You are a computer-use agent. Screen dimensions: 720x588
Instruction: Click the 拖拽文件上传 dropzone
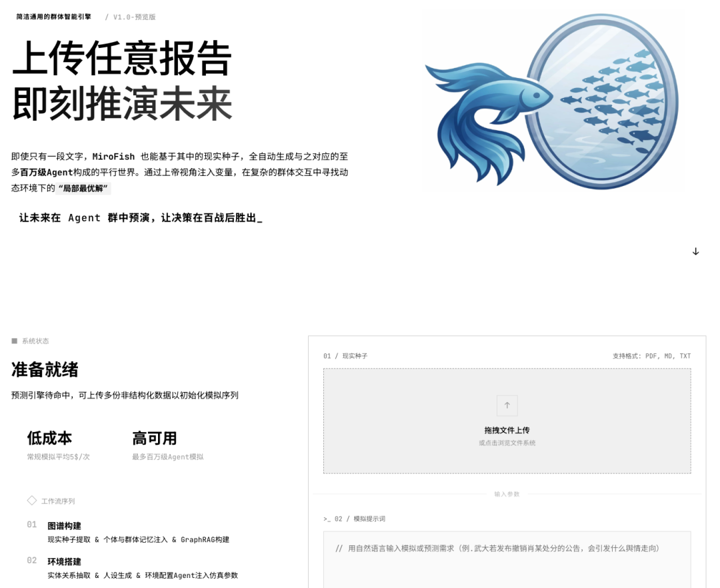click(507, 420)
